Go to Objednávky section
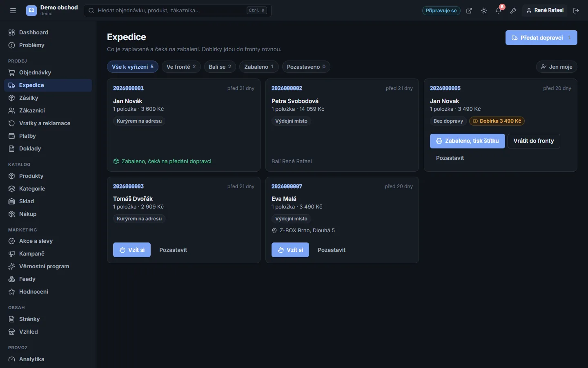The width and height of the screenshot is (588, 368). 48,72
